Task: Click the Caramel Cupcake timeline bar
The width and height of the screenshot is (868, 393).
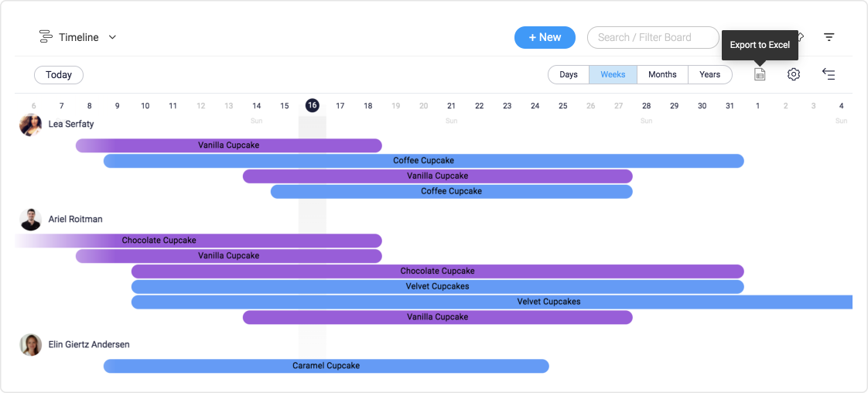Action: (x=326, y=366)
